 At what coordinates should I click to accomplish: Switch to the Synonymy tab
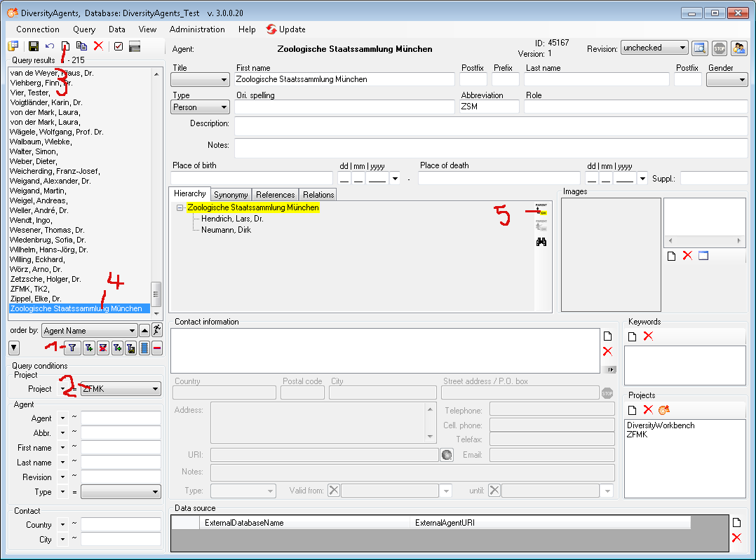(x=231, y=194)
